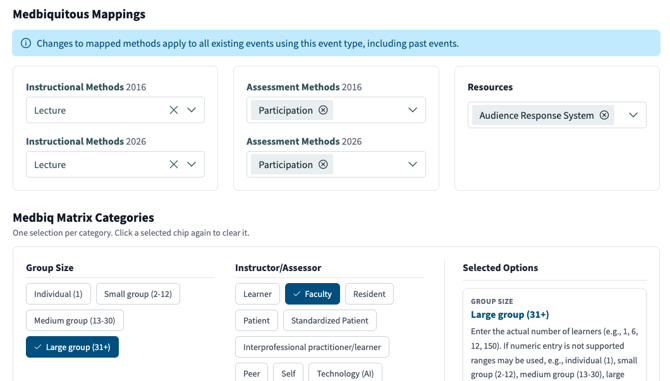Click 'One selection per category' helper text
The height and width of the screenshot is (381, 670).
131,233
